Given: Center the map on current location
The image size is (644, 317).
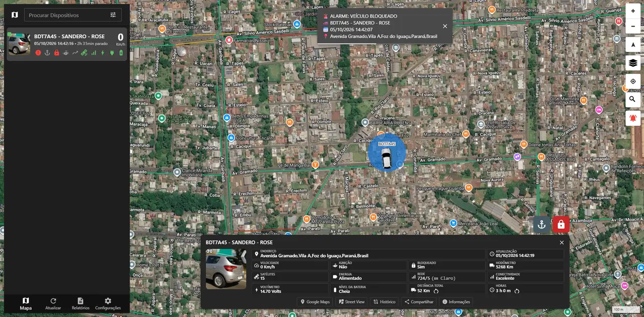Looking at the screenshot, I should click(633, 82).
